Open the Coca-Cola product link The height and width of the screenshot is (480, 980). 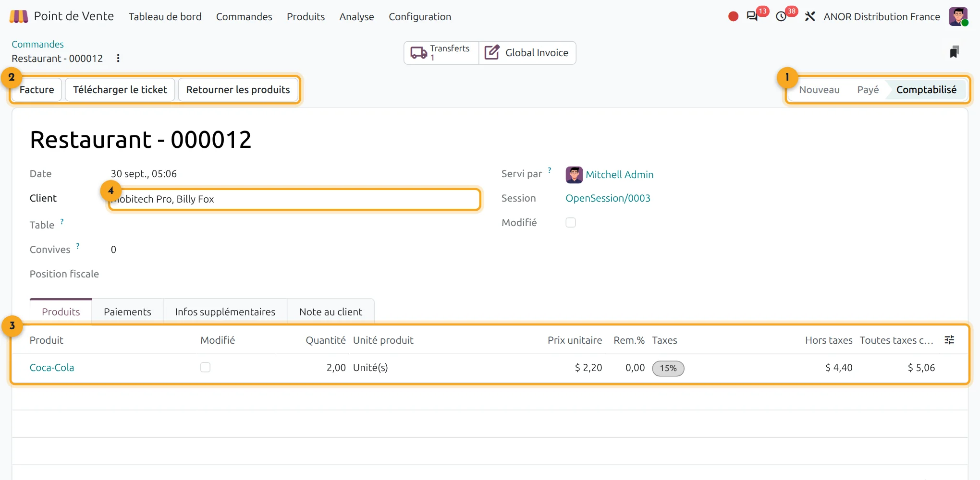52,368
